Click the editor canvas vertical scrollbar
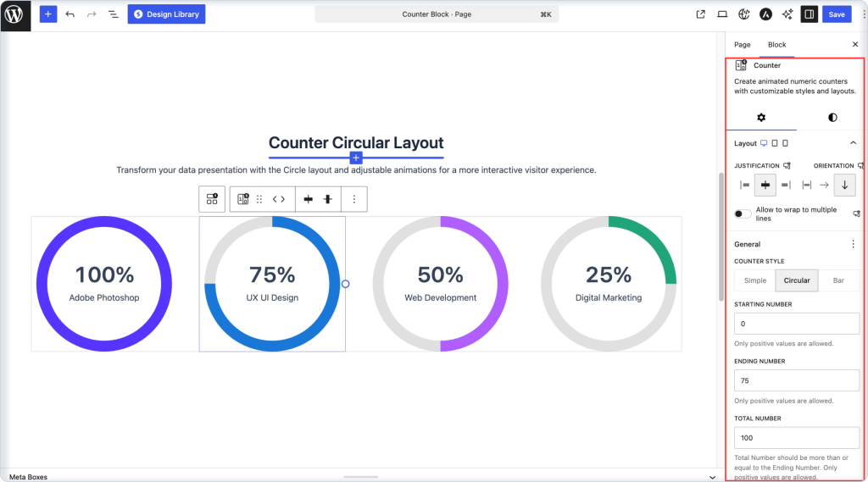Screen dimensions: 868x482 [721, 237]
